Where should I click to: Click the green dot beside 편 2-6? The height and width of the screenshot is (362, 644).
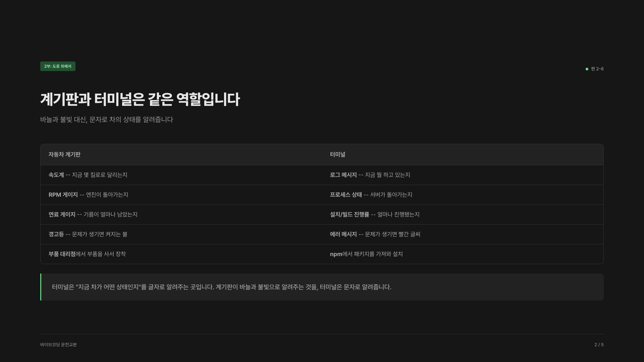pyautogui.click(x=587, y=69)
